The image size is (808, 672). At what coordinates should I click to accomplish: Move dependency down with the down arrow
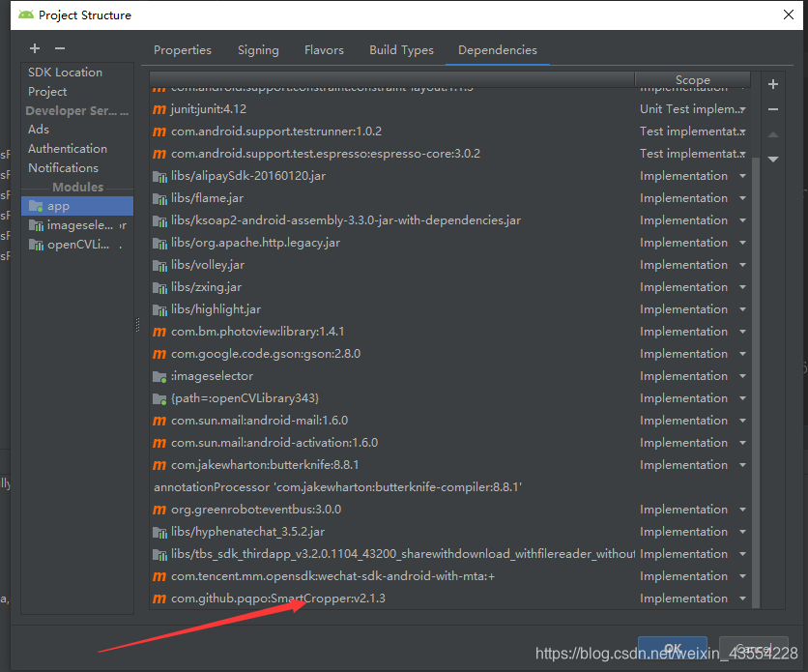(x=773, y=160)
